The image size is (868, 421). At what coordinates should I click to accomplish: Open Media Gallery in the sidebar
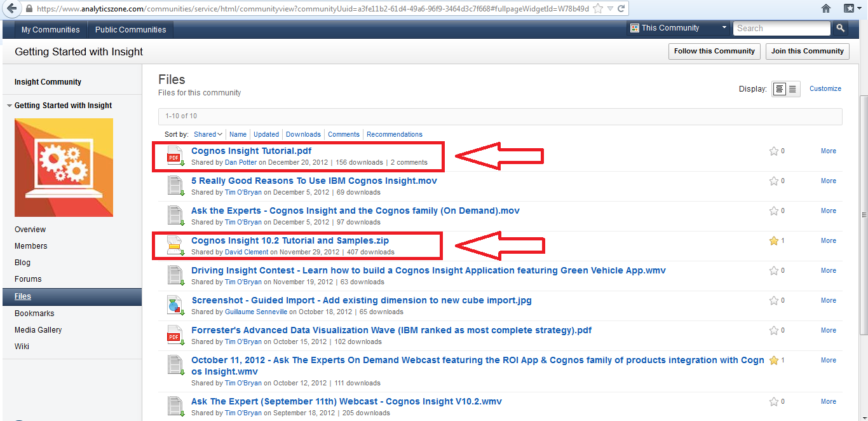tap(38, 330)
